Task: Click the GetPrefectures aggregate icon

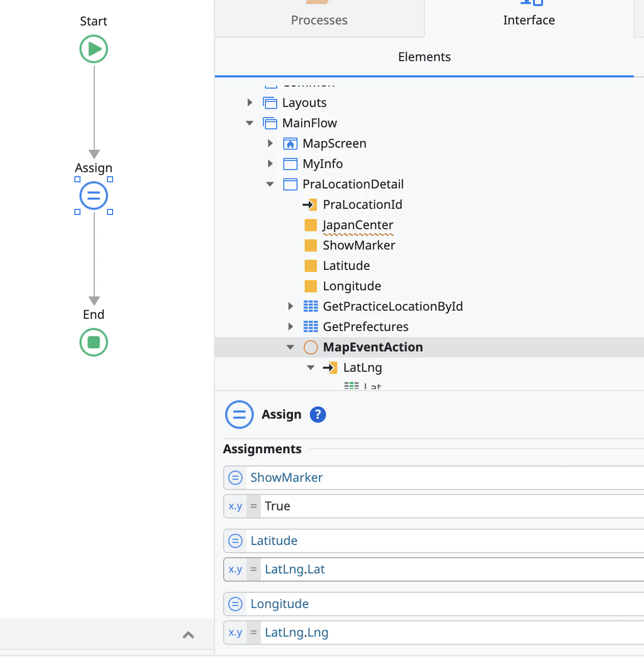Action: point(311,326)
